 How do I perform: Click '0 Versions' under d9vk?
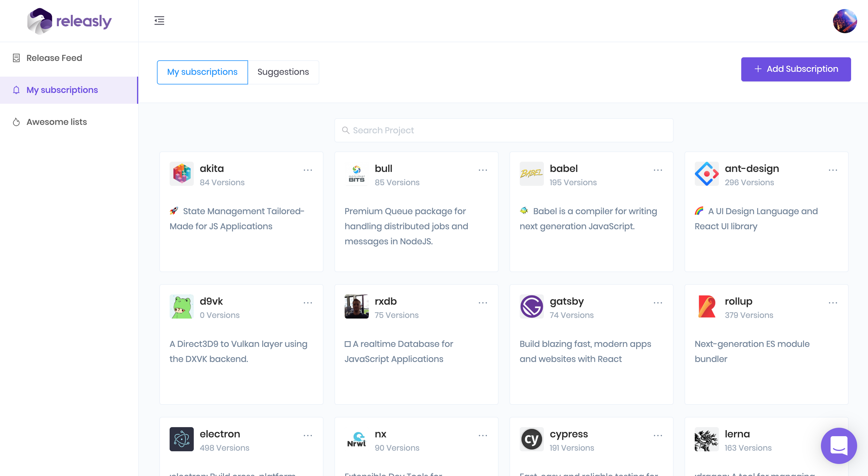point(219,315)
